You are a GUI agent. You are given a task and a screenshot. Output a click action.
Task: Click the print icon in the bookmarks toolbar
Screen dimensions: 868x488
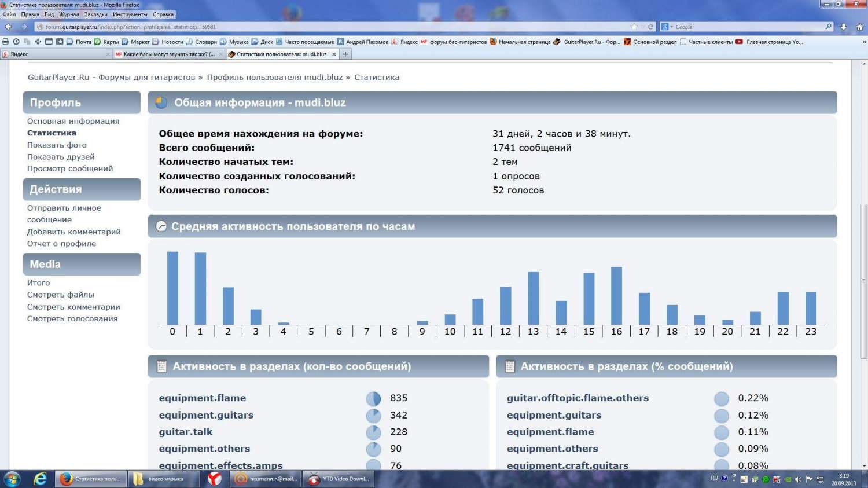6,42
